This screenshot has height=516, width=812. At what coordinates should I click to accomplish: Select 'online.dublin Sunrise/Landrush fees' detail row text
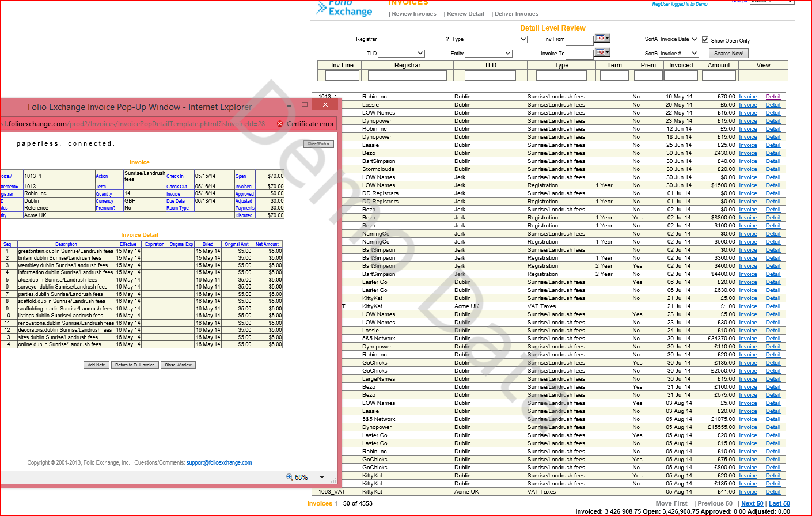(59, 344)
